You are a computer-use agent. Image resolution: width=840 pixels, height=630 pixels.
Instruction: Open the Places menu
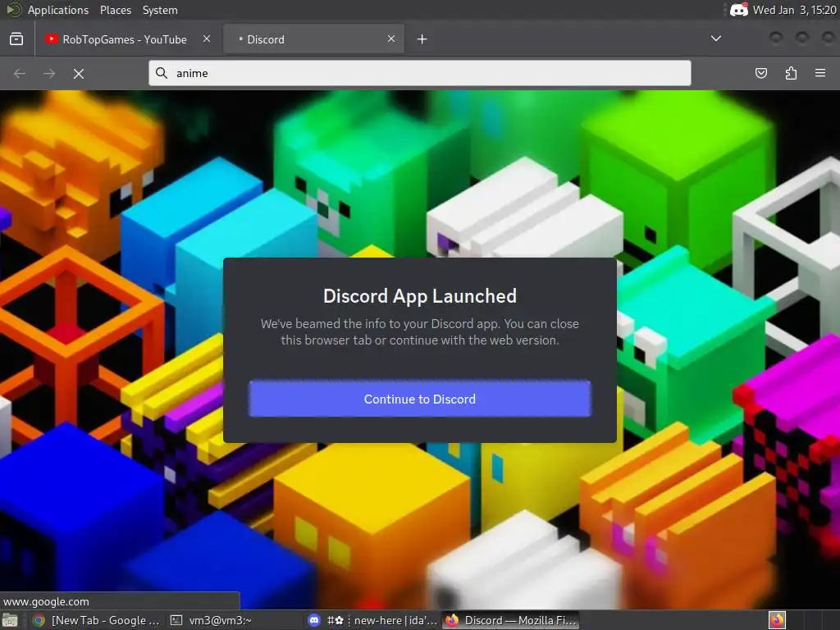[x=116, y=10]
